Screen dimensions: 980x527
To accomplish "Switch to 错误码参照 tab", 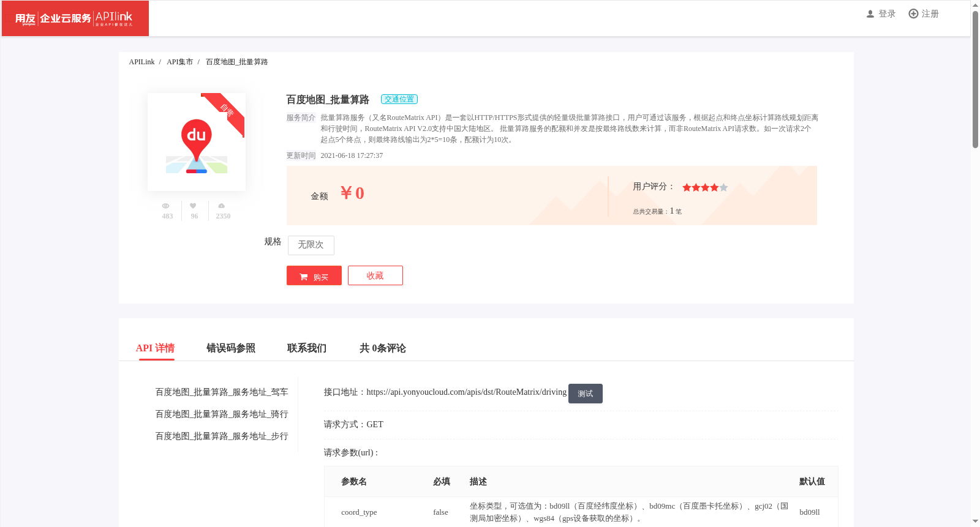I will pyautogui.click(x=231, y=348).
